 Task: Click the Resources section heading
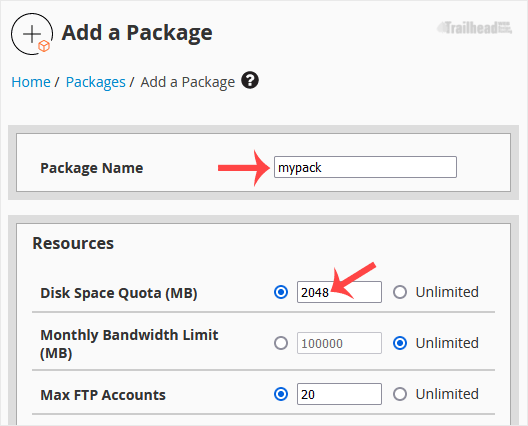(x=73, y=243)
